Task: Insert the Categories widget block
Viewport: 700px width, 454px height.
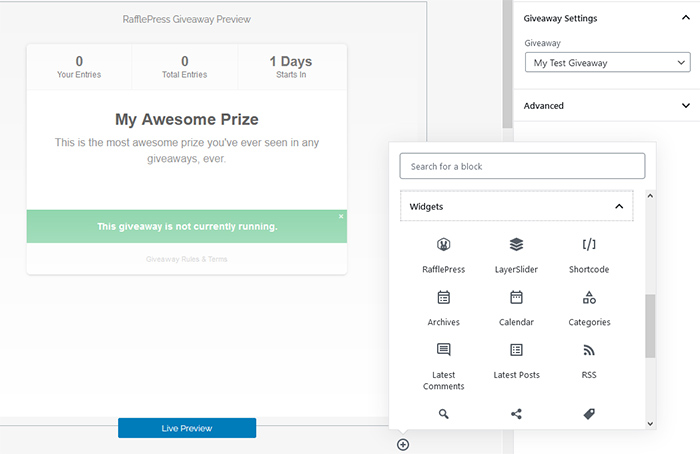Action: [x=589, y=308]
